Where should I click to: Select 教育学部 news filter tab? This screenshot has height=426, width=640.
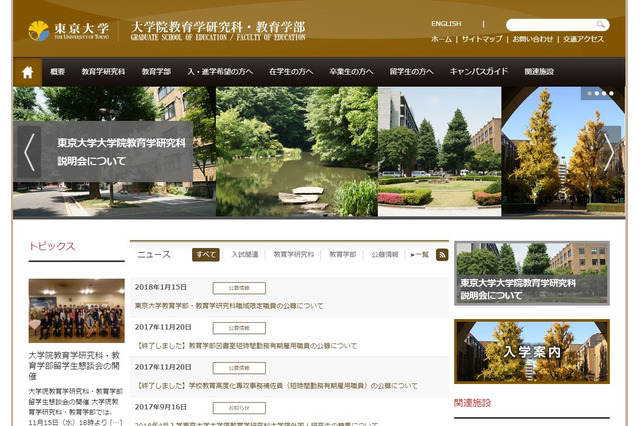[343, 255]
